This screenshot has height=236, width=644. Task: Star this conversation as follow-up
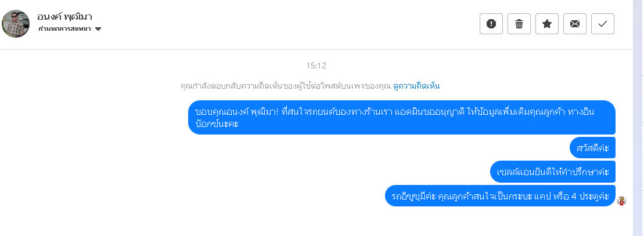click(547, 24)
